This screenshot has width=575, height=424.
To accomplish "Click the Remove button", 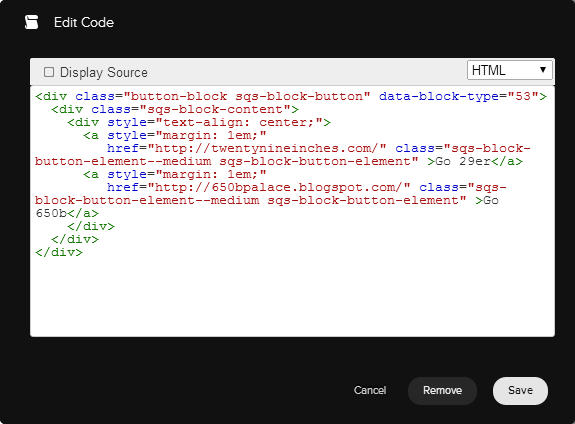I will tap(442, 391).
